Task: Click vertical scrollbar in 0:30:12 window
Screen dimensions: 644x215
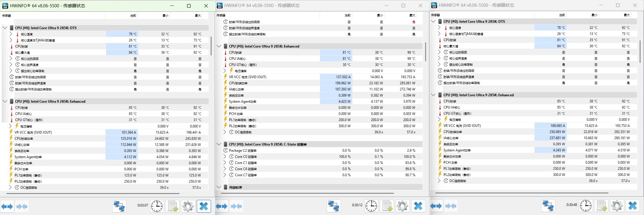Action: tap(425, 52)
